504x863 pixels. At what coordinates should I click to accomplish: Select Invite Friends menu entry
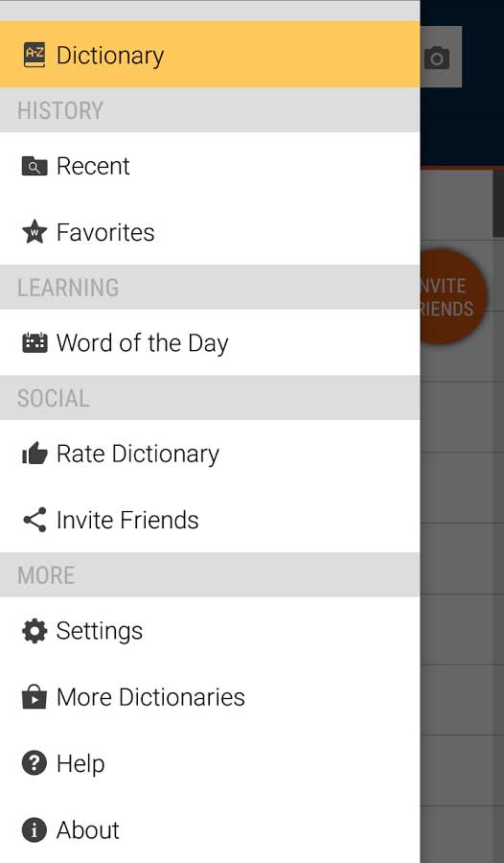pos(210,520)
